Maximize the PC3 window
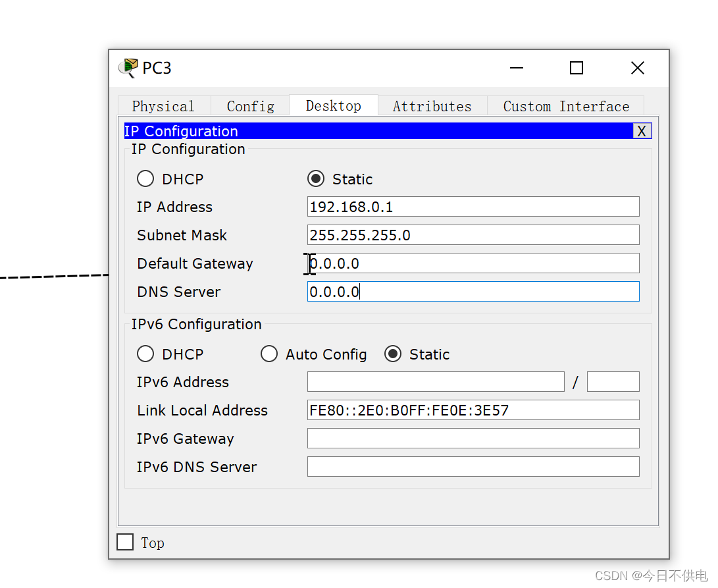The image size is (718, 588). coord(576,68)
